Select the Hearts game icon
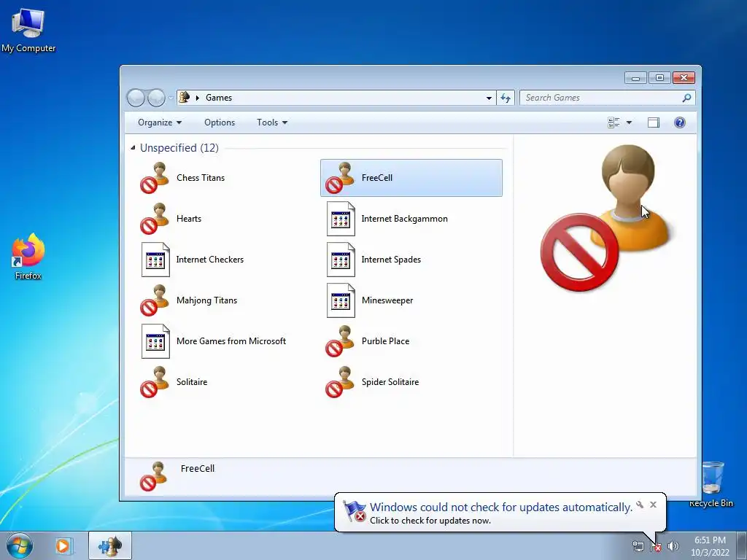 155,219
